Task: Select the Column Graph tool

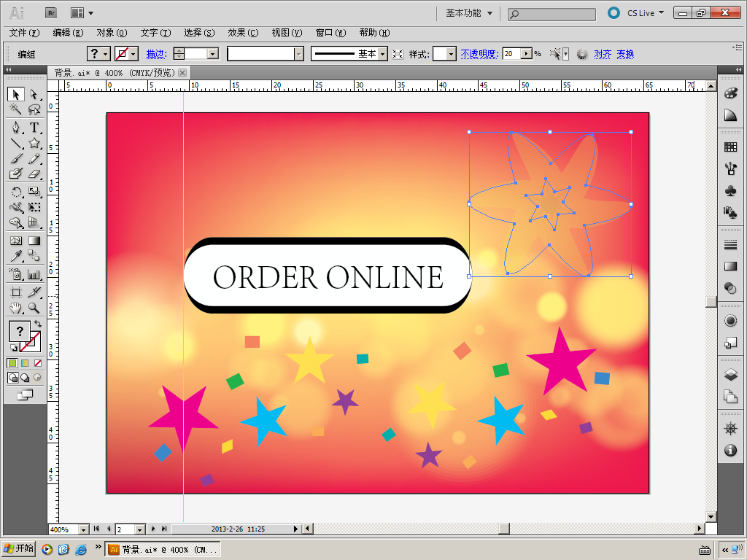Action: click(34, 274)
